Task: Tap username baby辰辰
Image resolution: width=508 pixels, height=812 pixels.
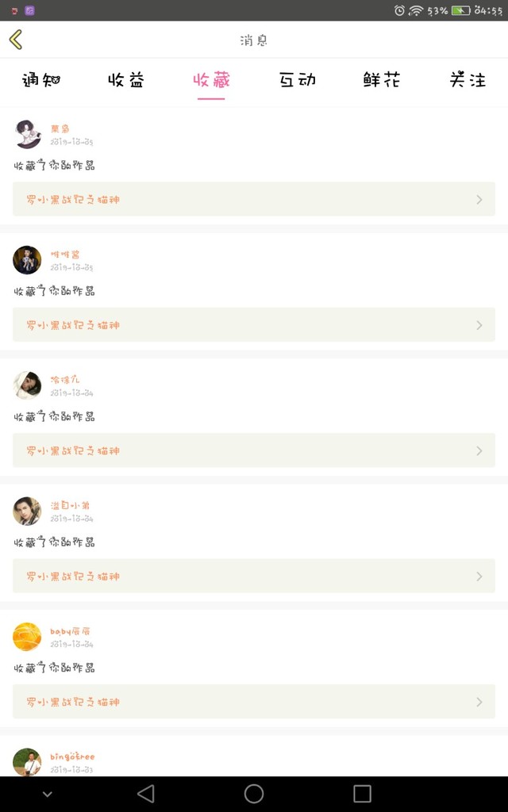Action: (70, 631)
